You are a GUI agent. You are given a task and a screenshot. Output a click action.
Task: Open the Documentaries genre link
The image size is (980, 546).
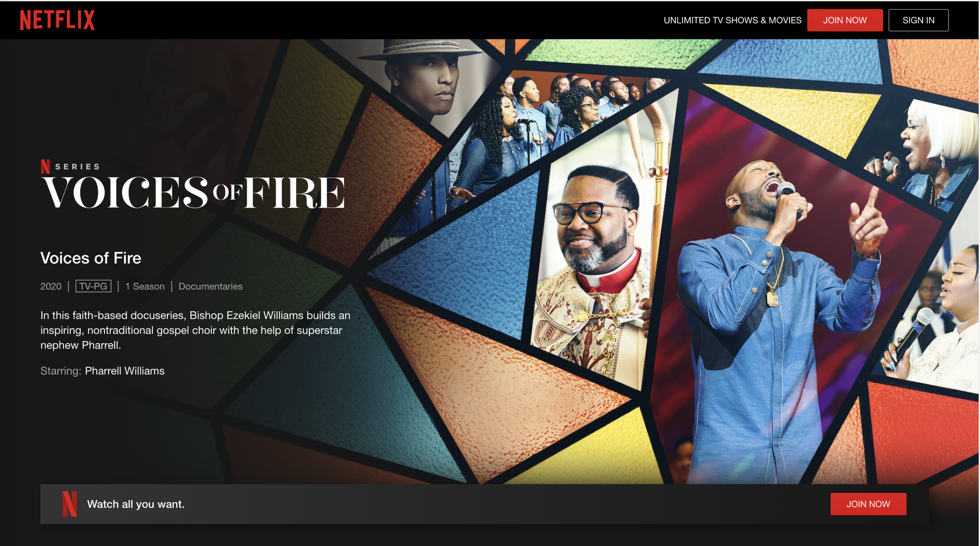pos(210,286)
